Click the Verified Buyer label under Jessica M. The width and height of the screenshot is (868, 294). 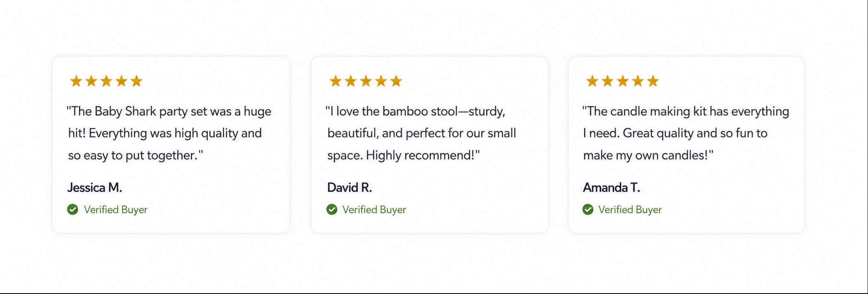click(115, 210)
